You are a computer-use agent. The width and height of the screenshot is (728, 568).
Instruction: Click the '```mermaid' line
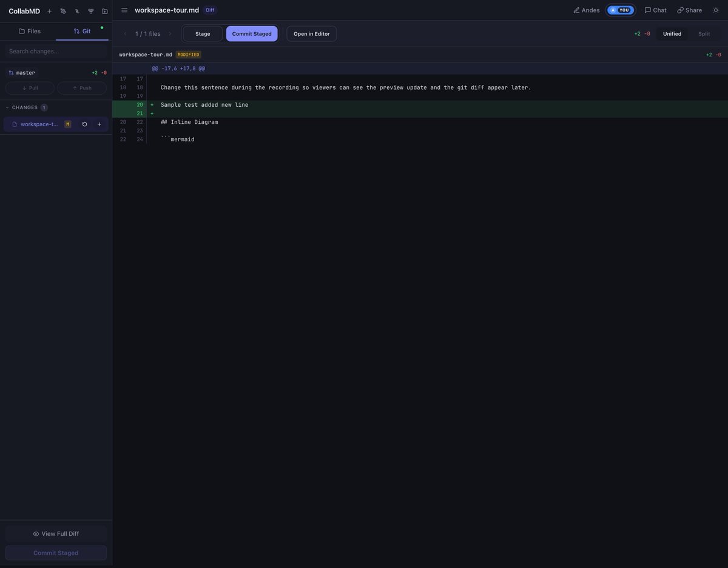(x=178, y=140)
